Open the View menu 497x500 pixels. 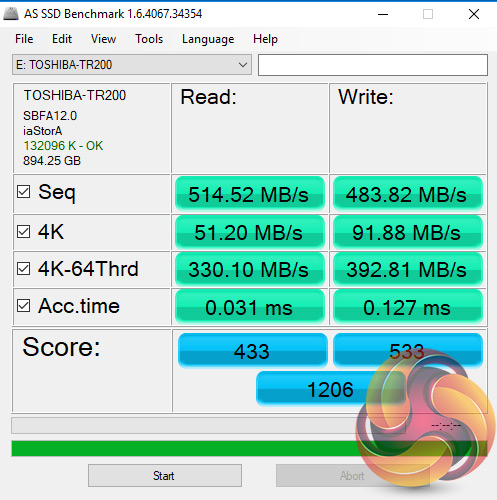pos(103,39)
